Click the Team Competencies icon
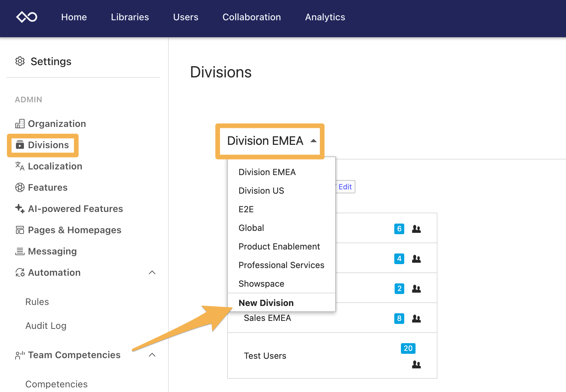The width and height of the screenshot is (566, 392). tap(20, 355)
